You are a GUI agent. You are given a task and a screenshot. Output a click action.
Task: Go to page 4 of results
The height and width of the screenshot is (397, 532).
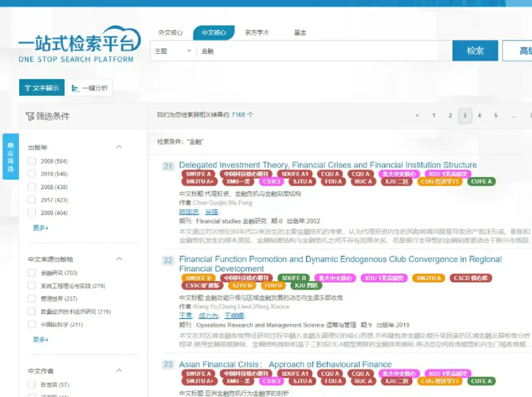click(479, 116)
